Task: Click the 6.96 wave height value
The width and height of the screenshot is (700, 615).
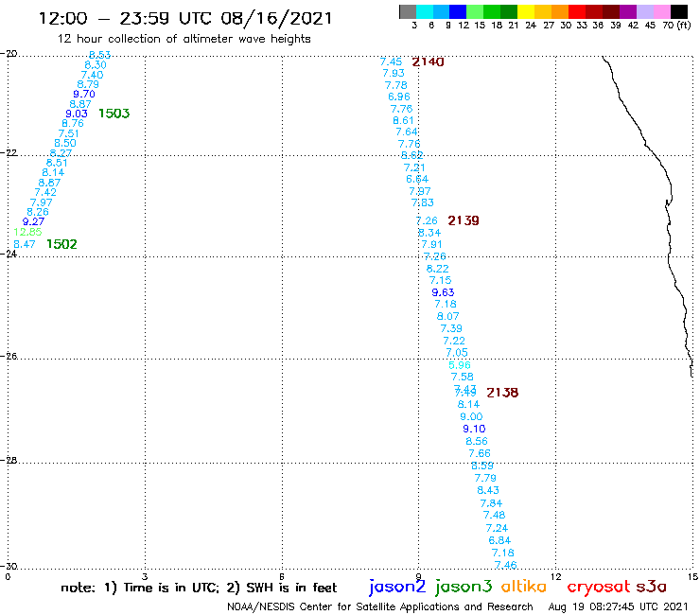Action: point(398,97)
